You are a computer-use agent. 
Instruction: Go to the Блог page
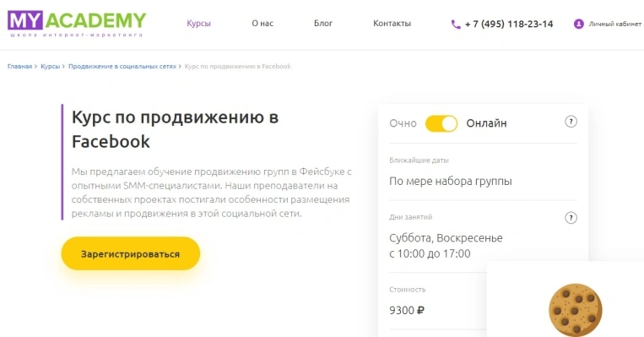coord(323,24)
